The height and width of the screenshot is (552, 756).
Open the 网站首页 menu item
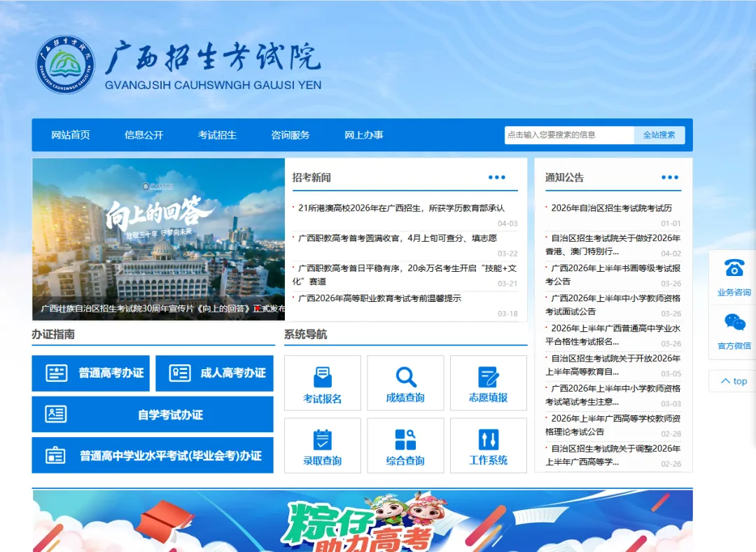click(x=71, y=135)
